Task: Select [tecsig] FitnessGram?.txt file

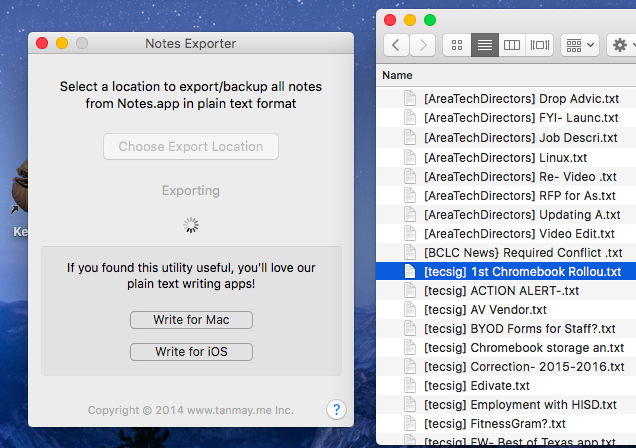Action: [506, 424]
